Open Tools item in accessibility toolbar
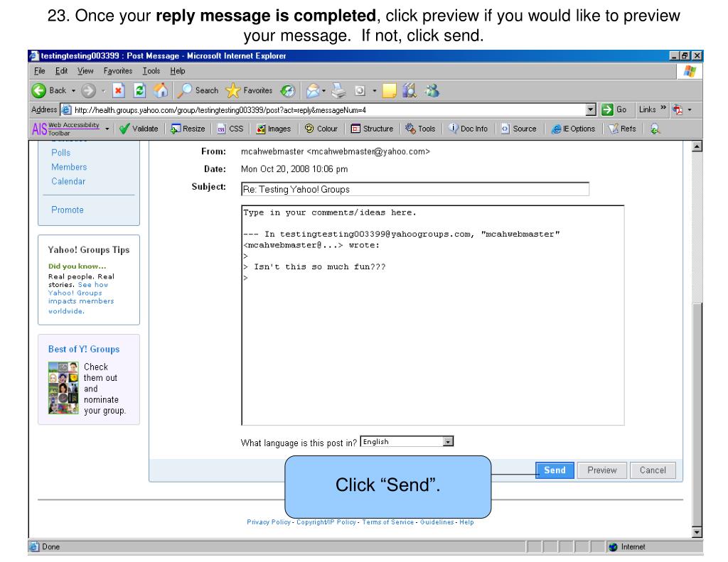The width and height of the screenshot is (728, 562). (x=420, y=129)
